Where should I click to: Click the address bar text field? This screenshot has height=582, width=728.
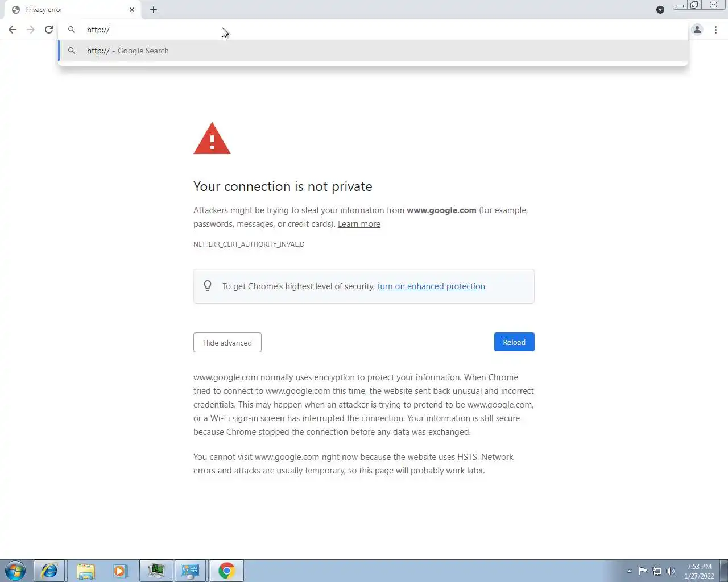click(x=373, y=30)
